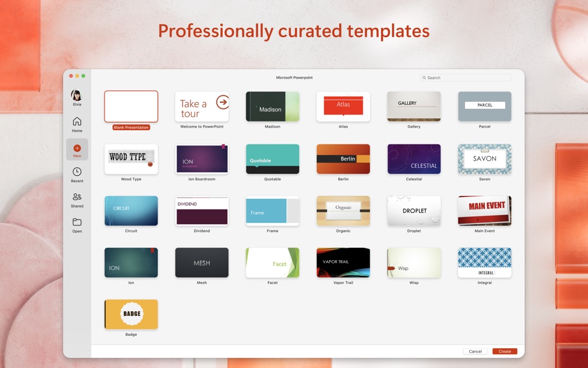Image resolution: width=588 pixels, height=368 pixels.
Task: Click the 'Vapor Trail' caption text
Action: point(343,283)
